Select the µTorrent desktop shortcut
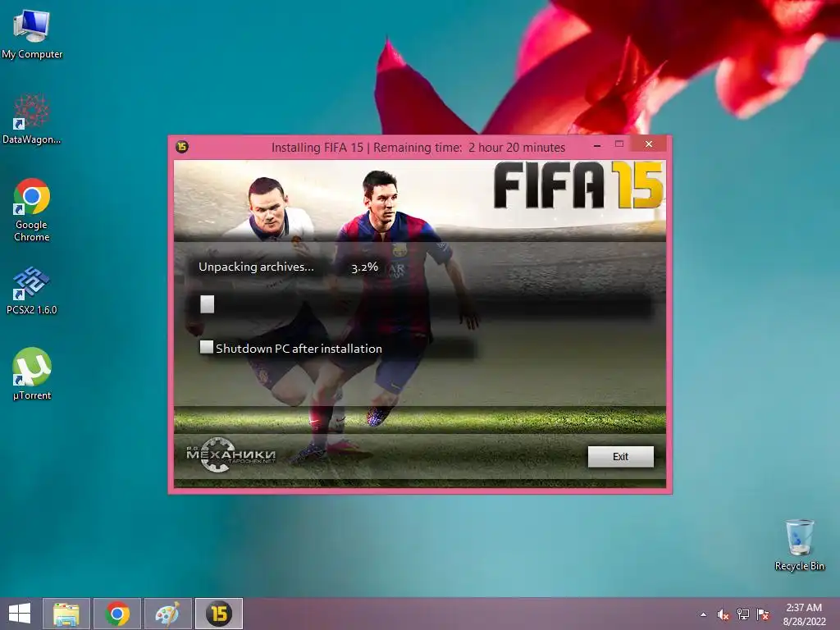 (x=32, y=374)
